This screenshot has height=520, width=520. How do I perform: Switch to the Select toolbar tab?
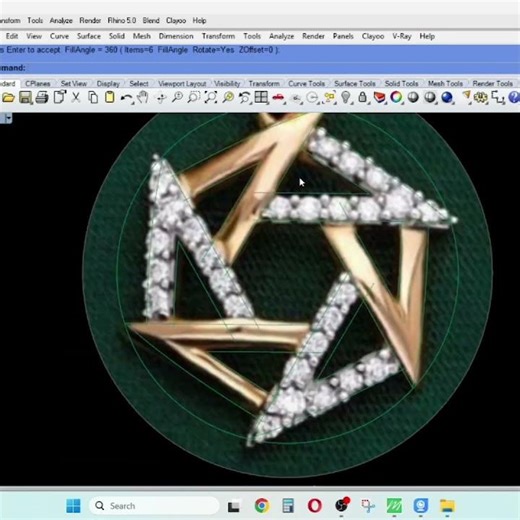(139, 83)
